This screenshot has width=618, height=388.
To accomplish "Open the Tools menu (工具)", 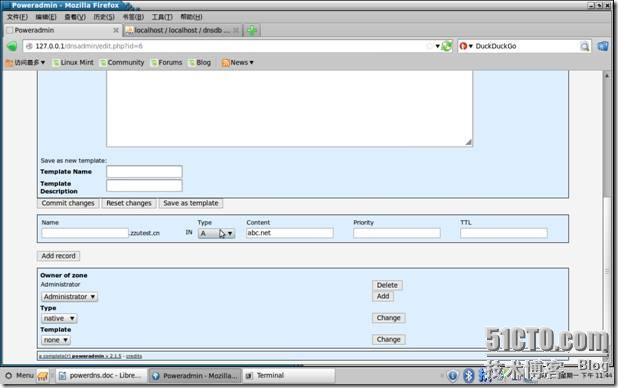I will (x=162, y=17).
